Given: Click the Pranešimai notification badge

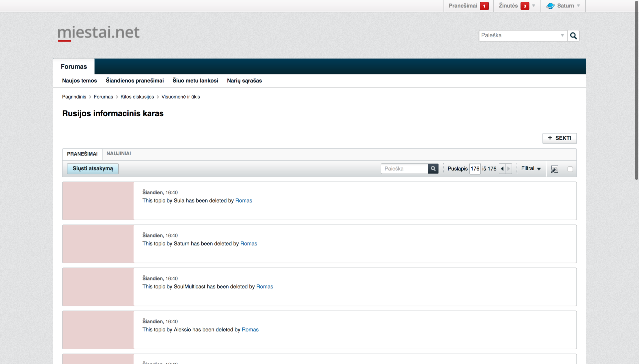Looking at the screenshot, I should tap(484, 6).
